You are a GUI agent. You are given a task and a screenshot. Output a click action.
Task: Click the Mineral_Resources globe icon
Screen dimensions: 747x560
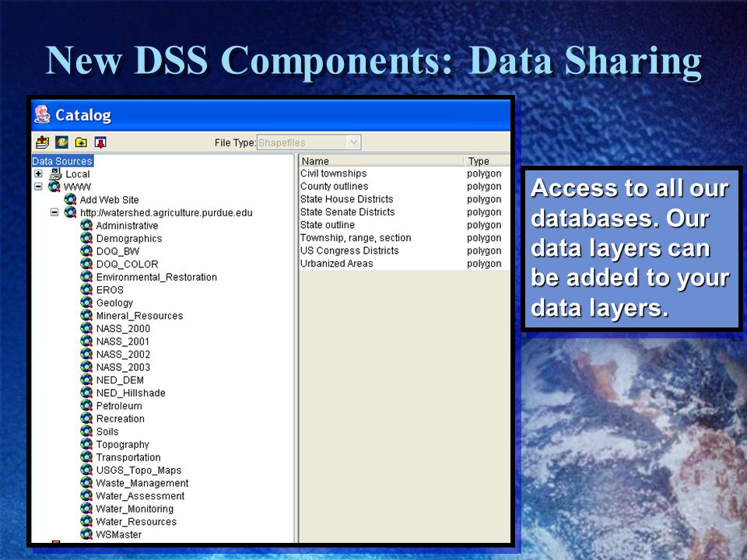pos(86,315)
